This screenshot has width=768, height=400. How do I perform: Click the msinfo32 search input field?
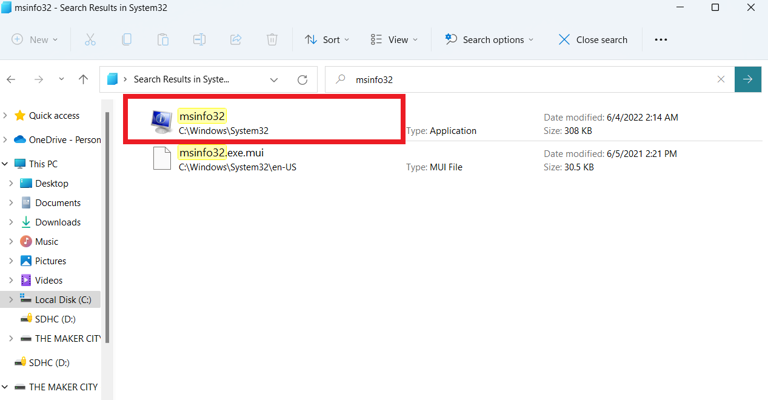pyautogui.click(x=530, y=80)
